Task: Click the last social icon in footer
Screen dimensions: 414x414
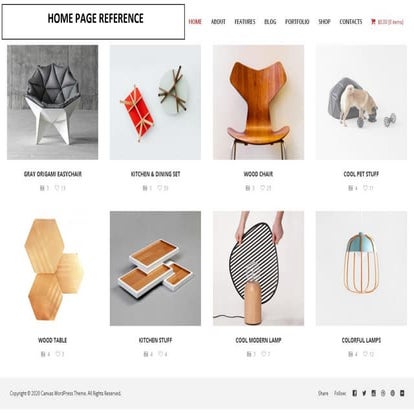Action: pos(402,393)
